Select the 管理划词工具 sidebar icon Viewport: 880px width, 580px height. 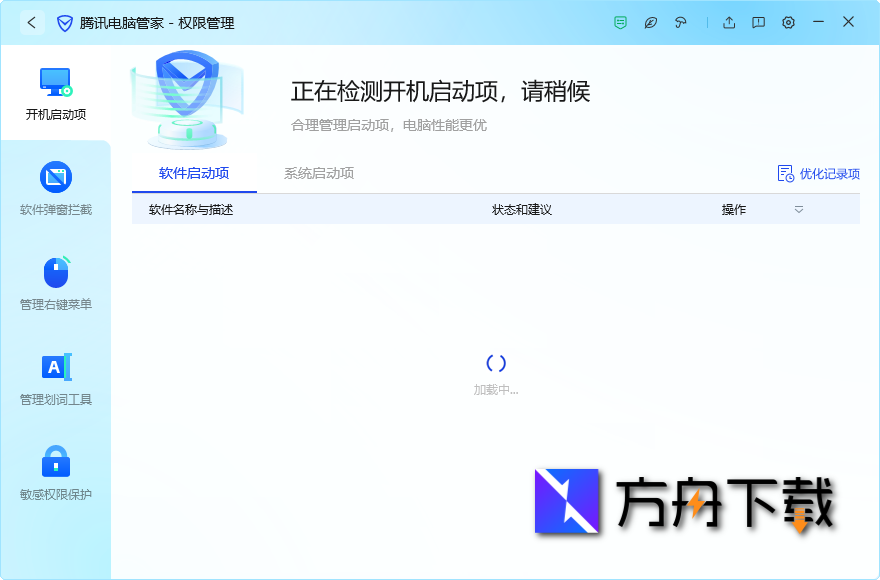[56, 370]
